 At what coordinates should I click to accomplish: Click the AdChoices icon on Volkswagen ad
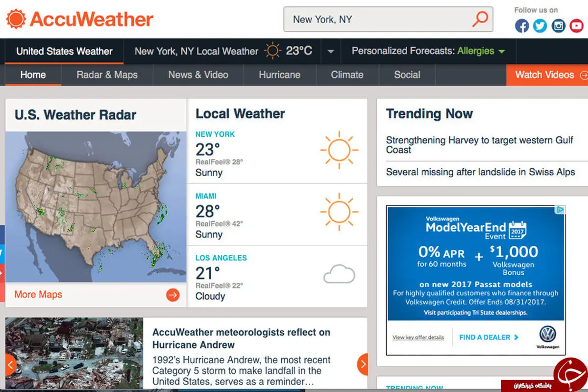pyautogui.click(x=560, y=210)
